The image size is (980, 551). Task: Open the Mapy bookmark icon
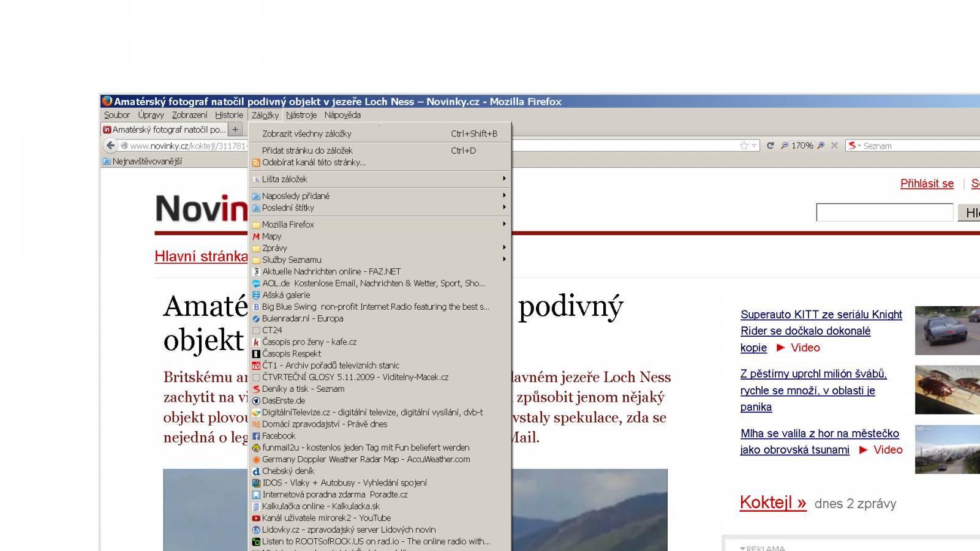point(256,236)
